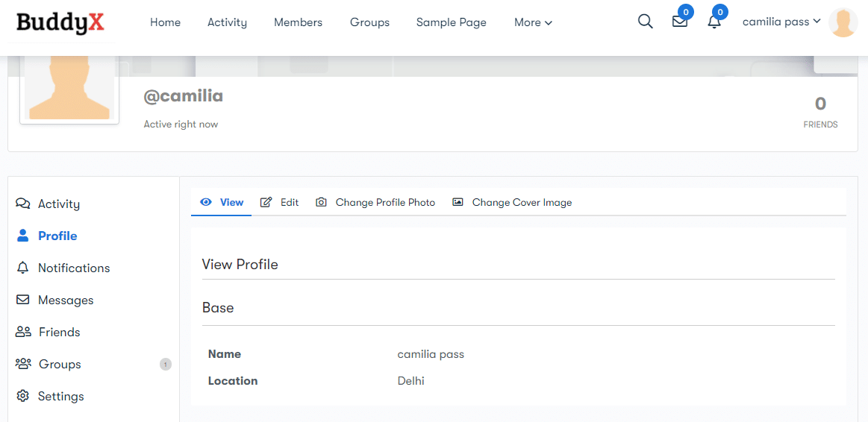Open Groups in the sidebar

60,364
